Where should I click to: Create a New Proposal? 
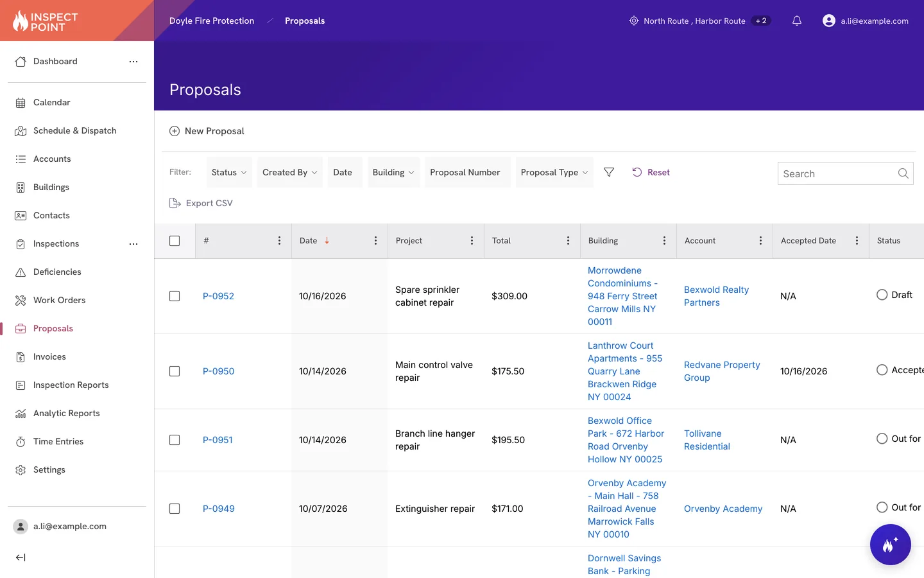207,131
